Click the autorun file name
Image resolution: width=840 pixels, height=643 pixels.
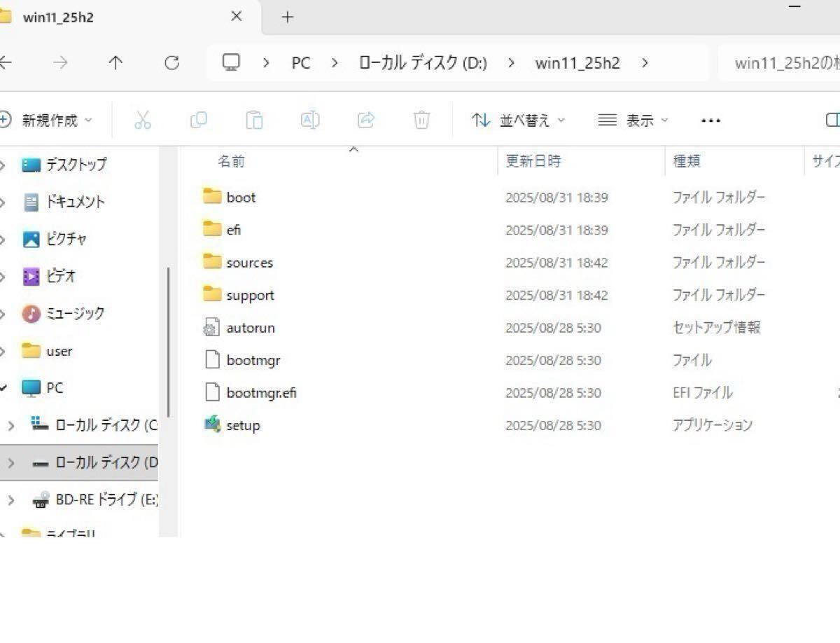pos(251,327)
